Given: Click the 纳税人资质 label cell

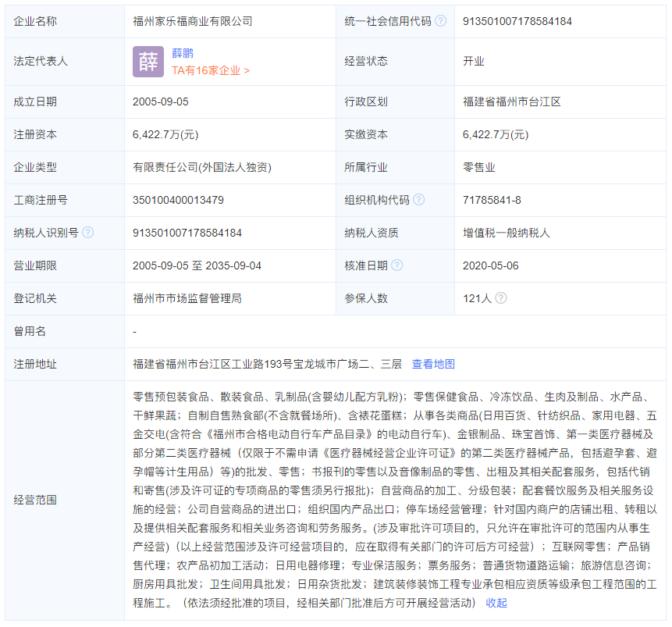Looking at the screenshot, I should tap(395, 233).
